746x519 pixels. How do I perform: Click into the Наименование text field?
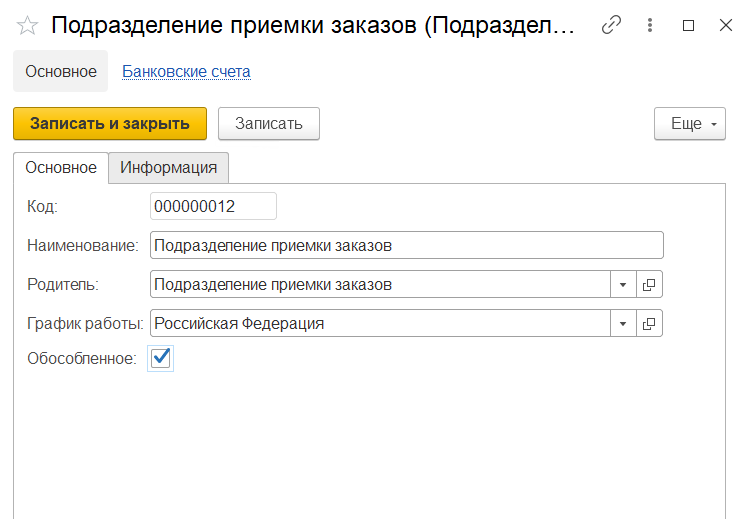[405, 245]
